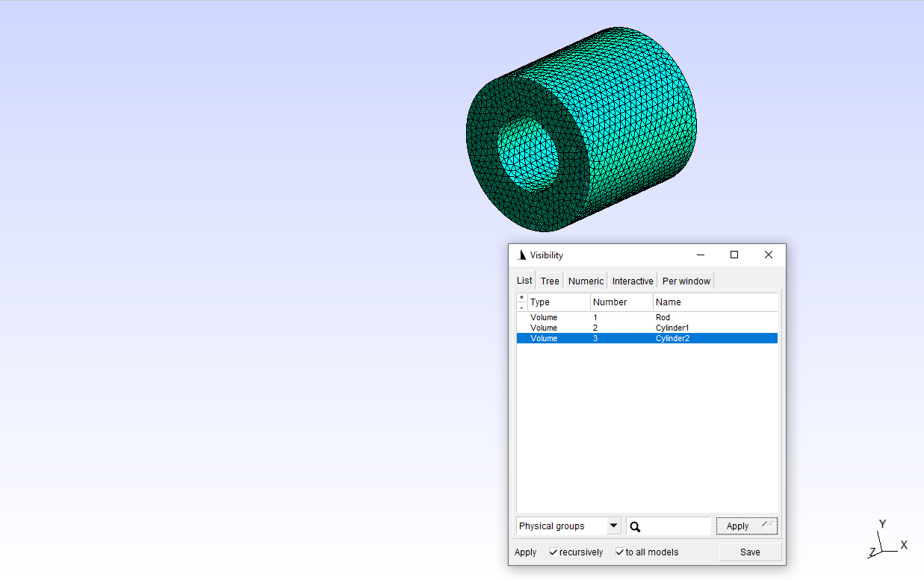Minimize the Visibility window
The width and height of the screenshot is (924, 580).
click(x=701, y=255)
